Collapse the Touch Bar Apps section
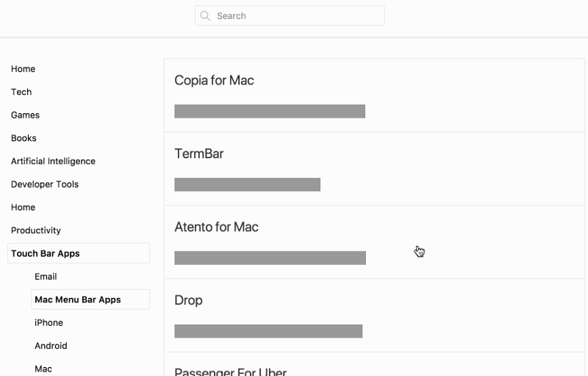Screen dimensions: 588x376 [x=46, y=253]
